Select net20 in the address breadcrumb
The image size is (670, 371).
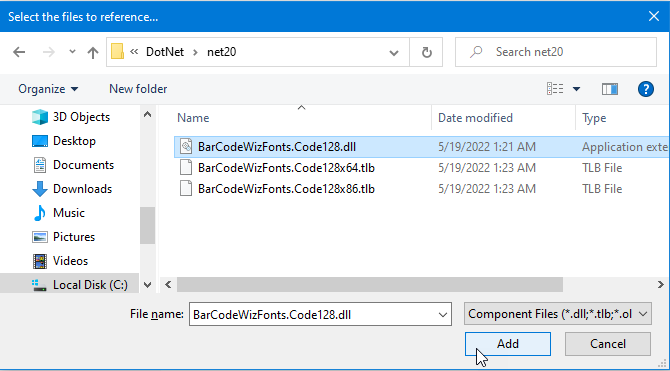click(221, 52)
